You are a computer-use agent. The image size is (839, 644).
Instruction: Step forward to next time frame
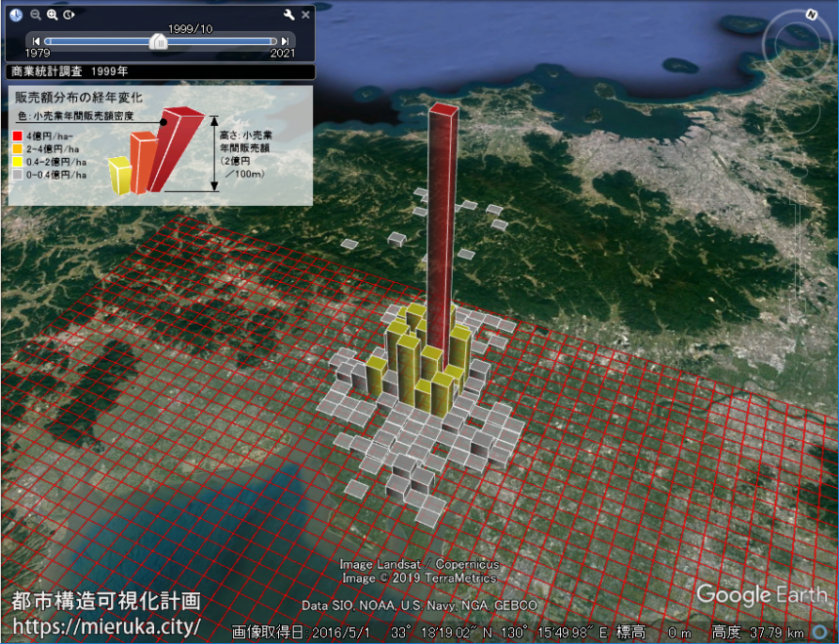pyautogui.click(x=284, y=41)
